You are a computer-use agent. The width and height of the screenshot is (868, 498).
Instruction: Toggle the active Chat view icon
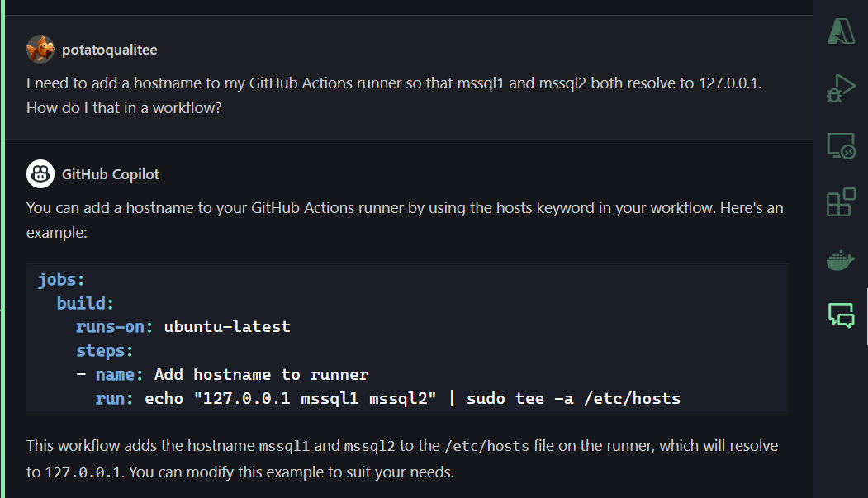(x=841, y=315)
